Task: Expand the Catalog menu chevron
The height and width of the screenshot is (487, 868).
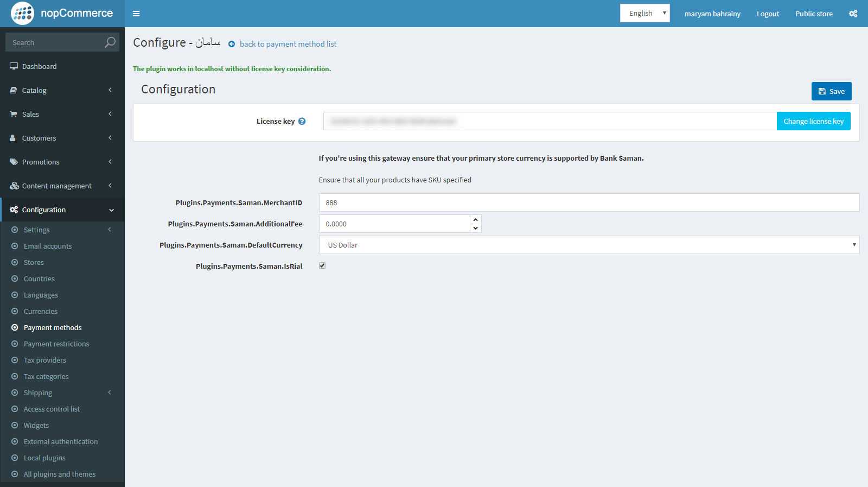Action: [x=110, y=90]
